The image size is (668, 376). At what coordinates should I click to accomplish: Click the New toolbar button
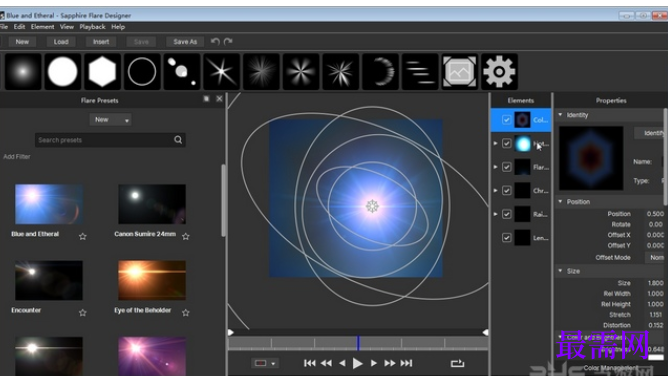22,42
